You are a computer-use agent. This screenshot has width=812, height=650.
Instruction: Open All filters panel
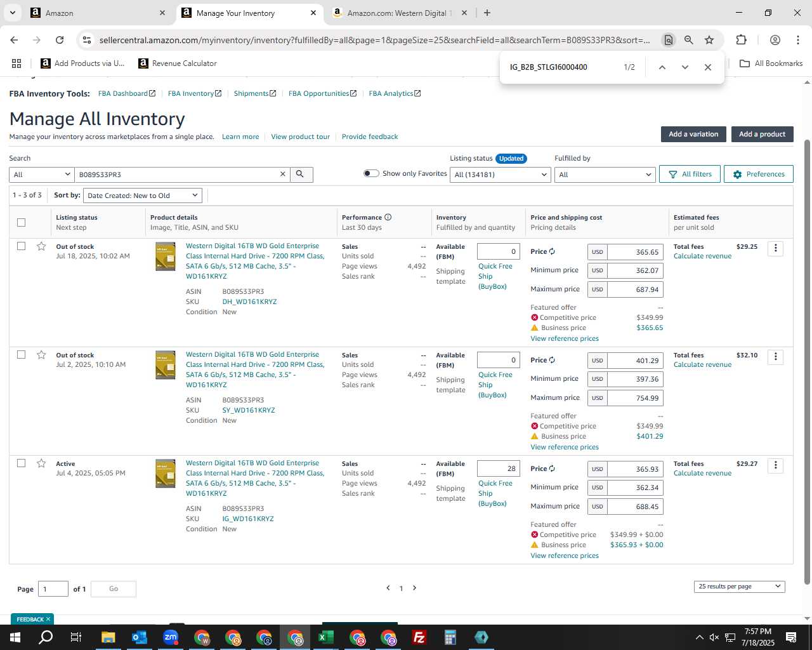(x=690, y=174)
